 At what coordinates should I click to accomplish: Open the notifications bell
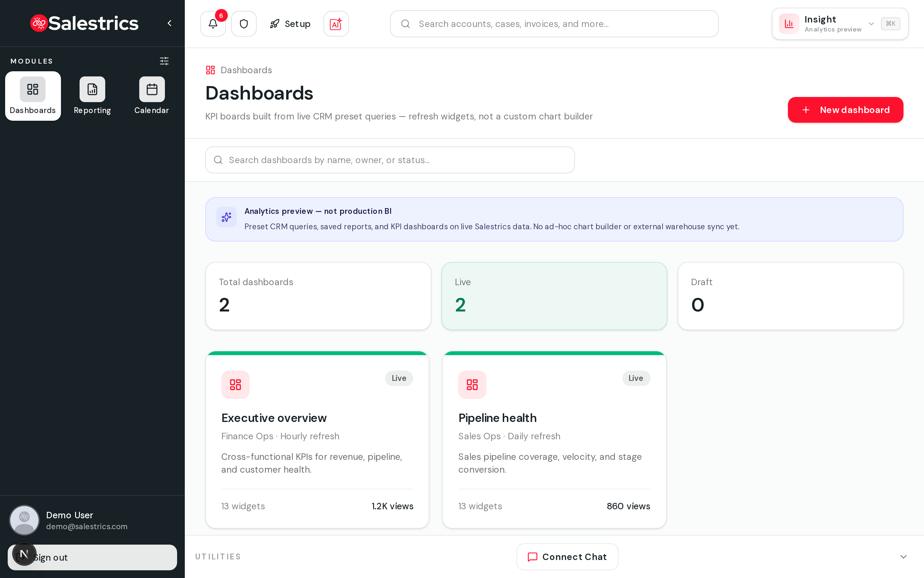coord(213,24)
